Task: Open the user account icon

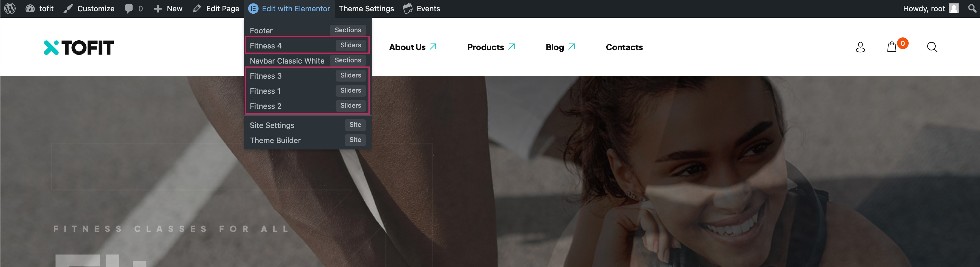Action: point(860,47)
